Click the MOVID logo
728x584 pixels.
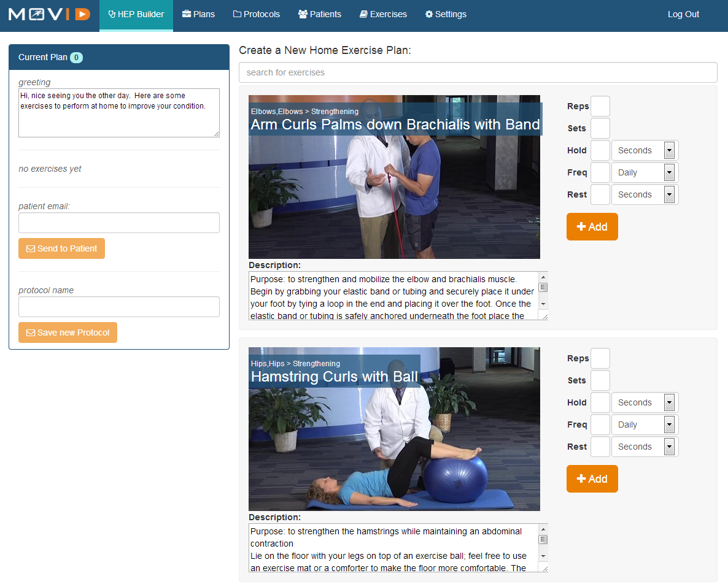pyautogui.click(x=49, y=14)
